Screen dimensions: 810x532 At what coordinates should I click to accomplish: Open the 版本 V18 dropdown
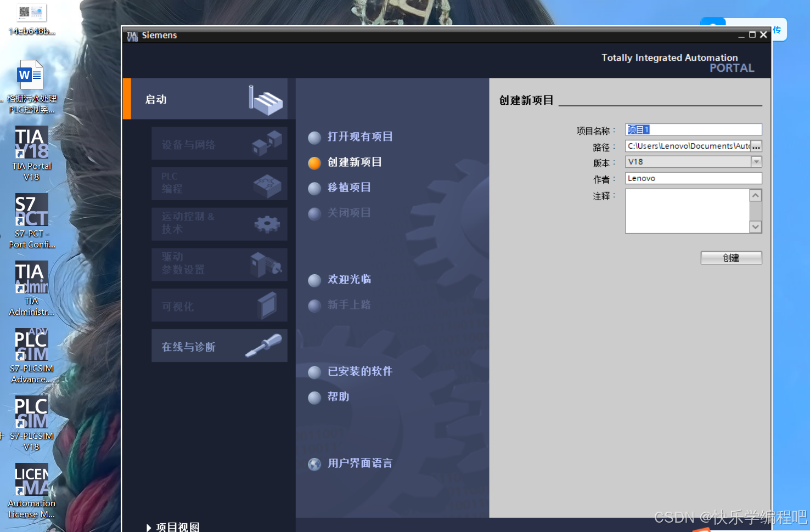(x=756, y=162)
